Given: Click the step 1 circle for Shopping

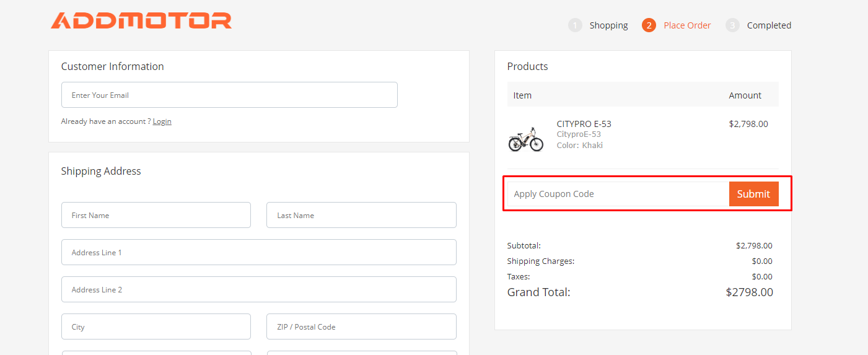Looking at the screenshot, I should coord(575,25).
